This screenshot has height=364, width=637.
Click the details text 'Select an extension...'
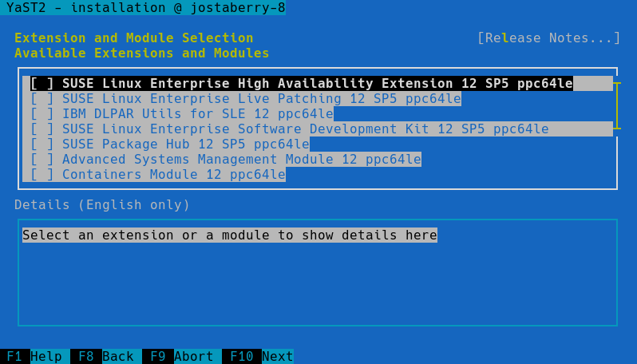(229, 235)
